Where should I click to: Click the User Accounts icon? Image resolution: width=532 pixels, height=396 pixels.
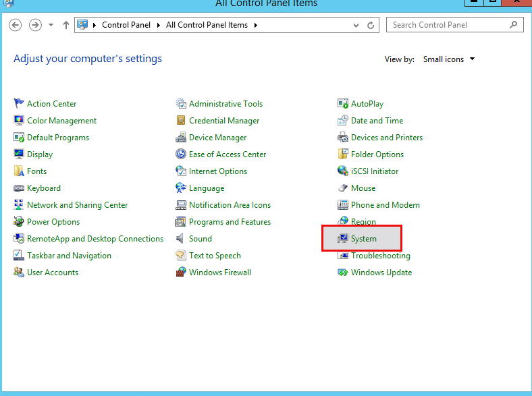[19, 273]
